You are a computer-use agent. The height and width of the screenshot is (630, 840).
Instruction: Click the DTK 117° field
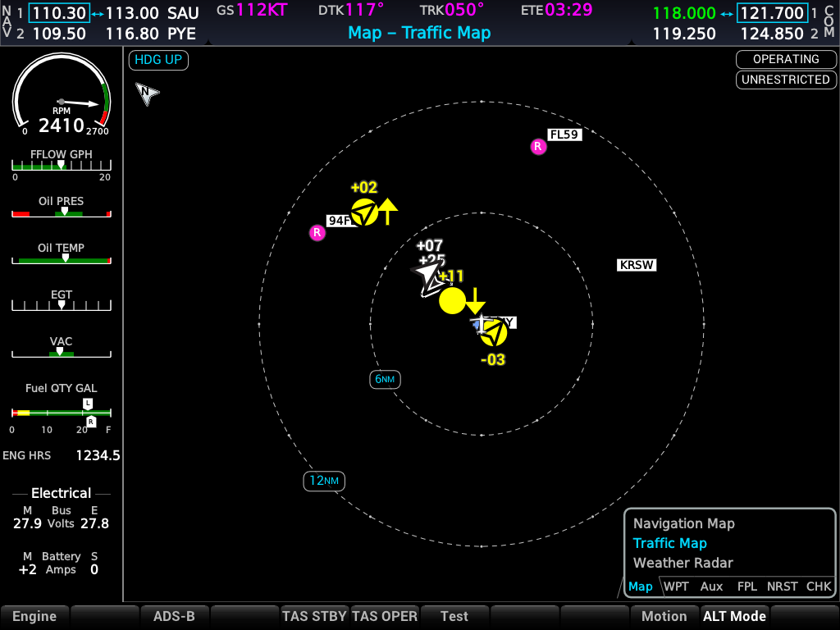point(351,10)
